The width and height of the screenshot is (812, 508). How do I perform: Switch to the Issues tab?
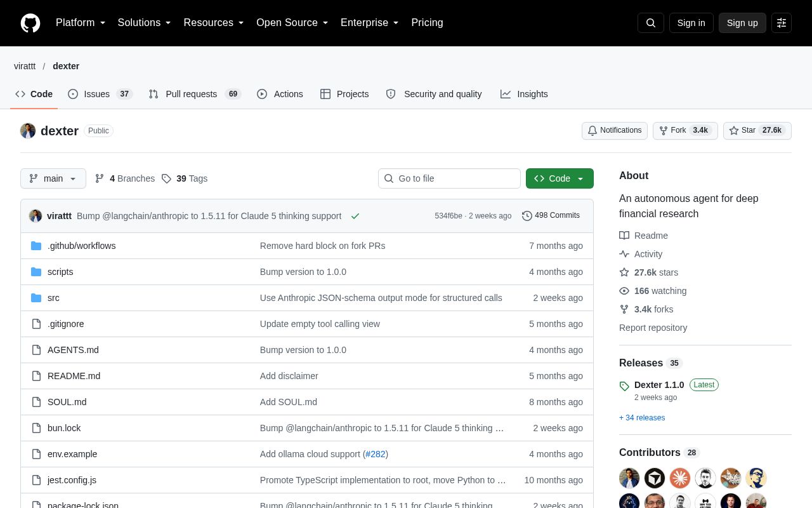coord(100,94)
